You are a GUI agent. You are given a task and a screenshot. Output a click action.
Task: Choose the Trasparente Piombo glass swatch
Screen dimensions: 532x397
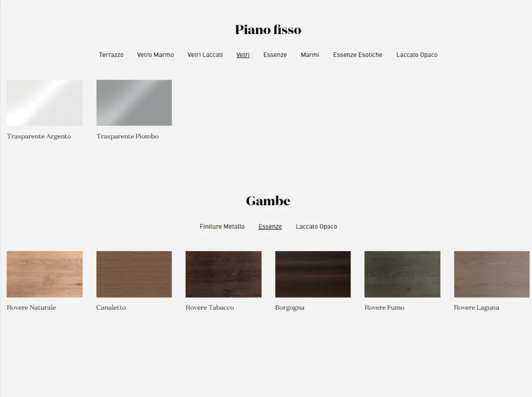point(134,103)
